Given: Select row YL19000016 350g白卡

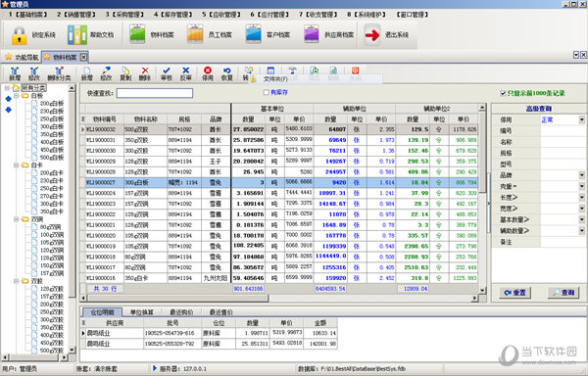Looking at the screenshot, I should coord(279,278).
